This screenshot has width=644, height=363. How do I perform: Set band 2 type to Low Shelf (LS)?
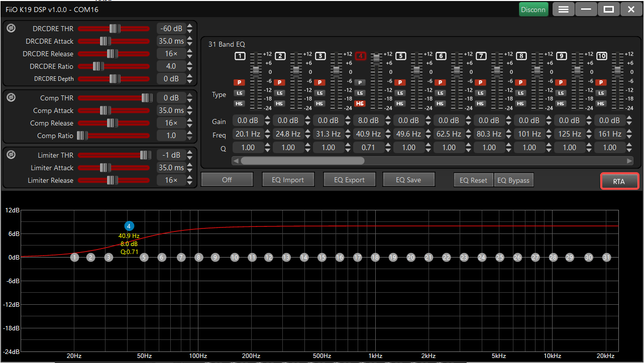click(x=280, y=93)
